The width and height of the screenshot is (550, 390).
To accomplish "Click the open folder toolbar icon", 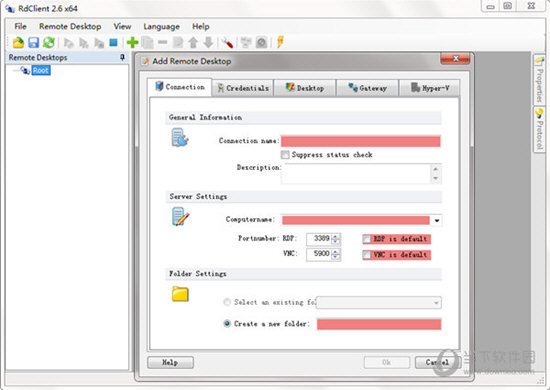I will click(x=18, y=42).
